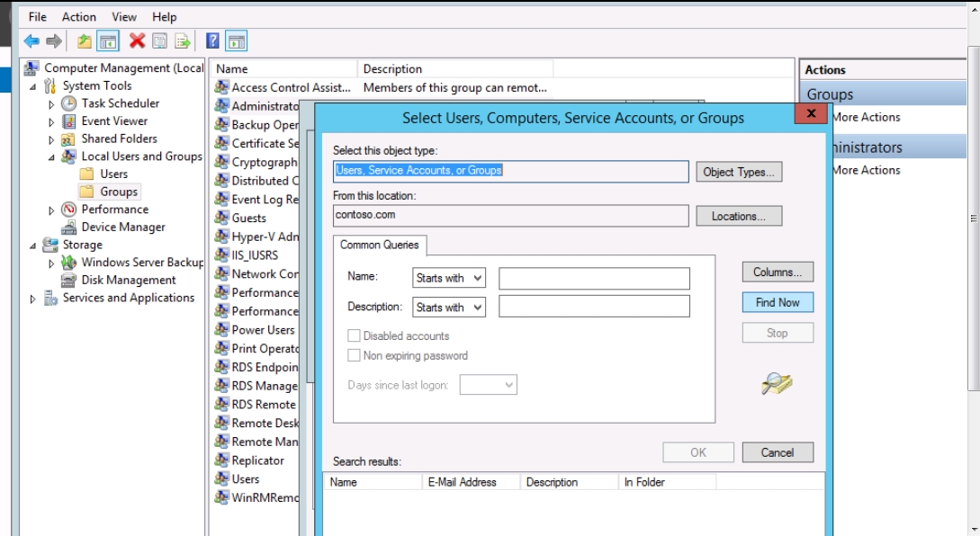Screen dimensions: 980x536
Task: Expand the Event Viewer node
Action: click(x=51, y=121)
